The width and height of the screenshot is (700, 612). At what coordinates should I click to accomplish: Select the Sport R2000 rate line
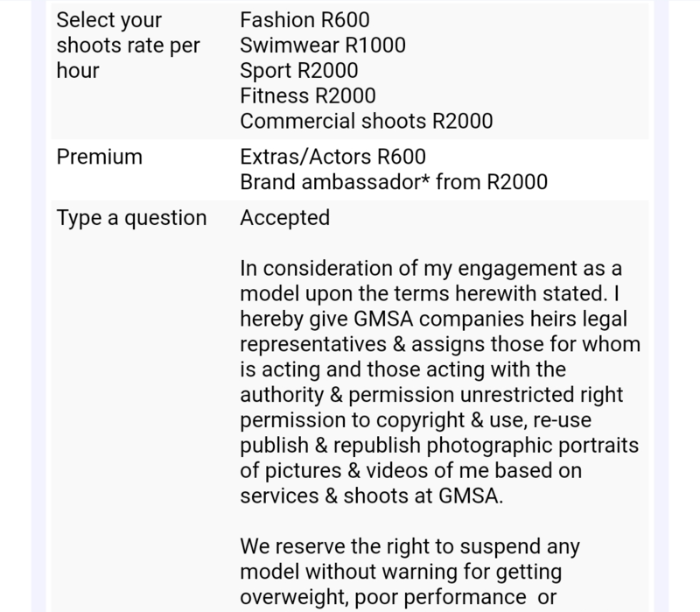pos(299,71)
